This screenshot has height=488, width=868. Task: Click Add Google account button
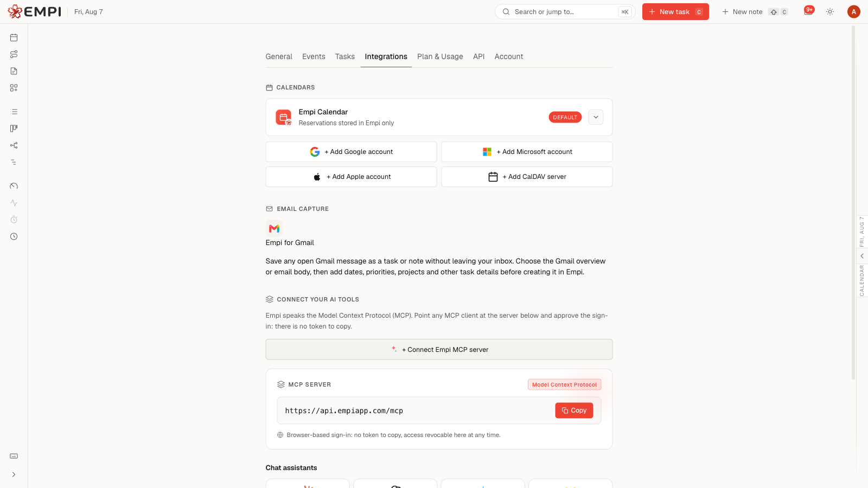(351, 152)
